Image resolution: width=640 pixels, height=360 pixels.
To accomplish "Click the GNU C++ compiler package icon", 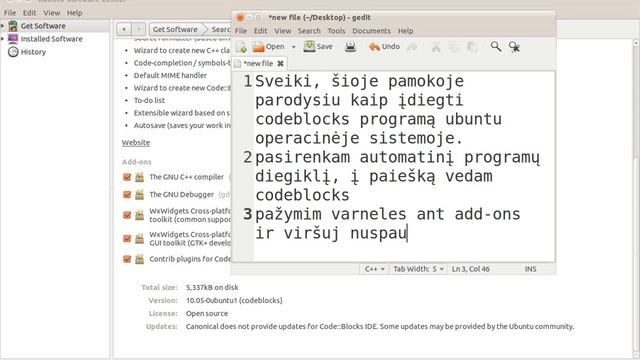I will [x=140, y=177].
